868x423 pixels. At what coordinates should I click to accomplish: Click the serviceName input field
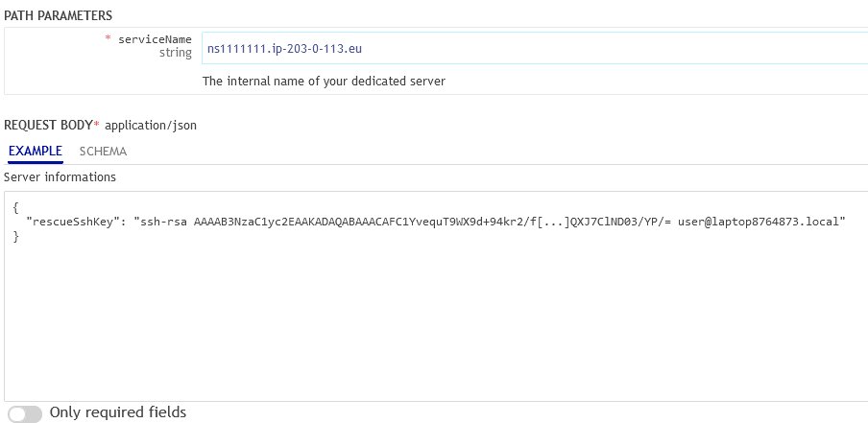click(x=533, y=49)
